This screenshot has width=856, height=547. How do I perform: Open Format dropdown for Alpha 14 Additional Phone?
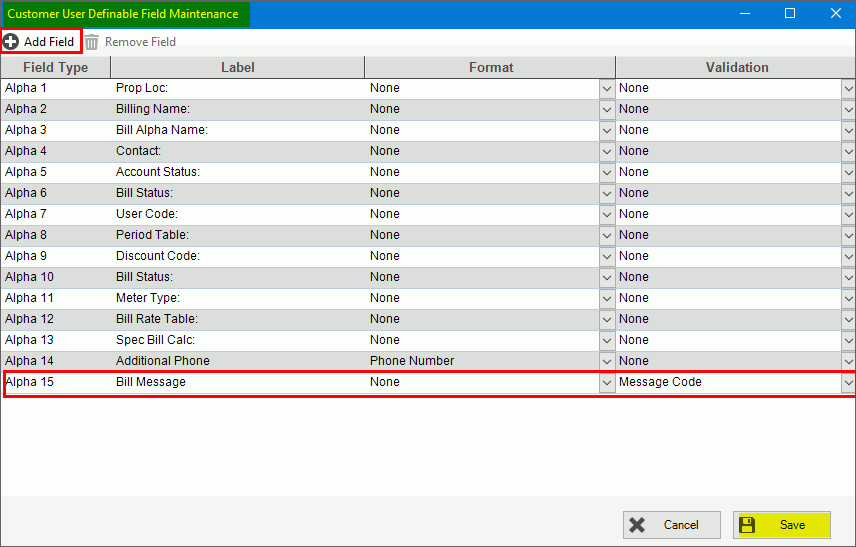point(607,361)
